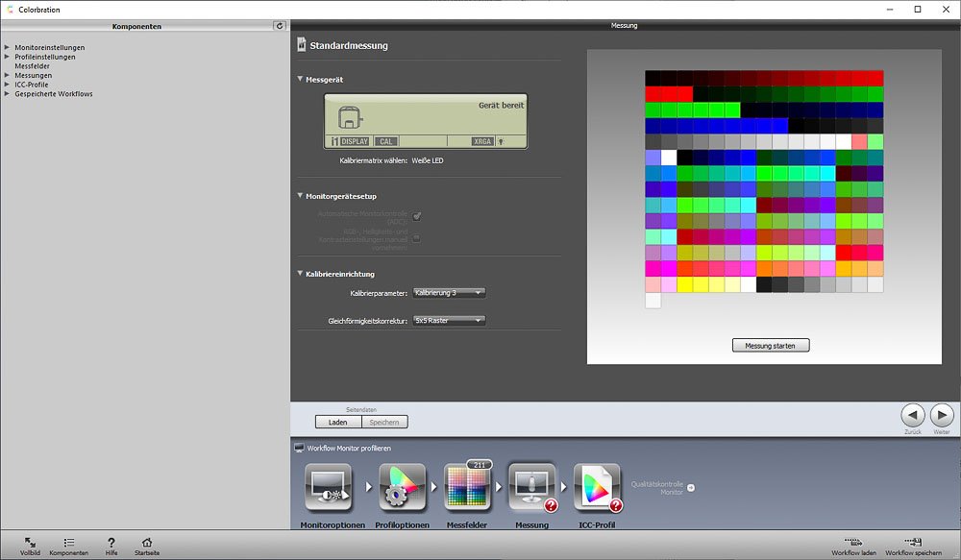Click the Standardmessung document icon
This screenshot has width=961, height=560.
(301, 45)
